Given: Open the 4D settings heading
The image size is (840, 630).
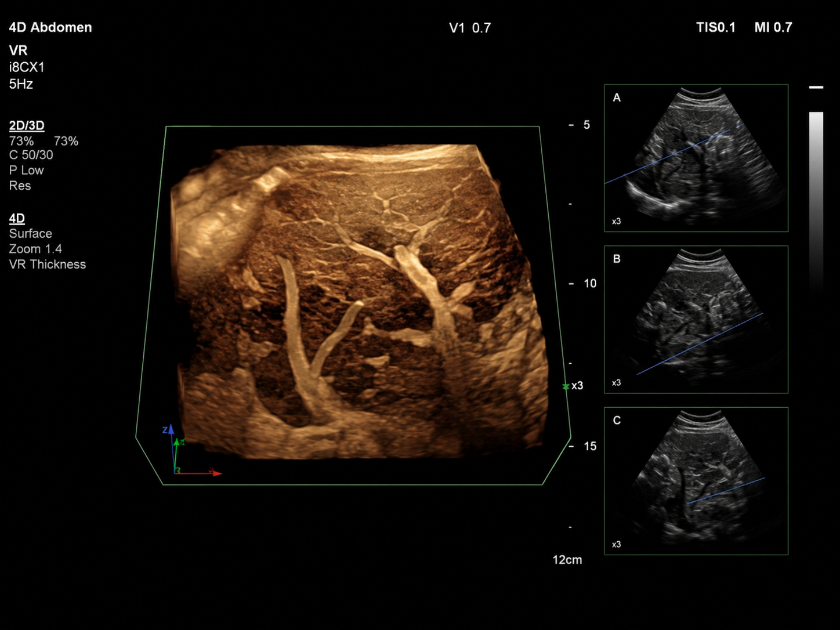Looking at the screenshot, I should [17, 218].
